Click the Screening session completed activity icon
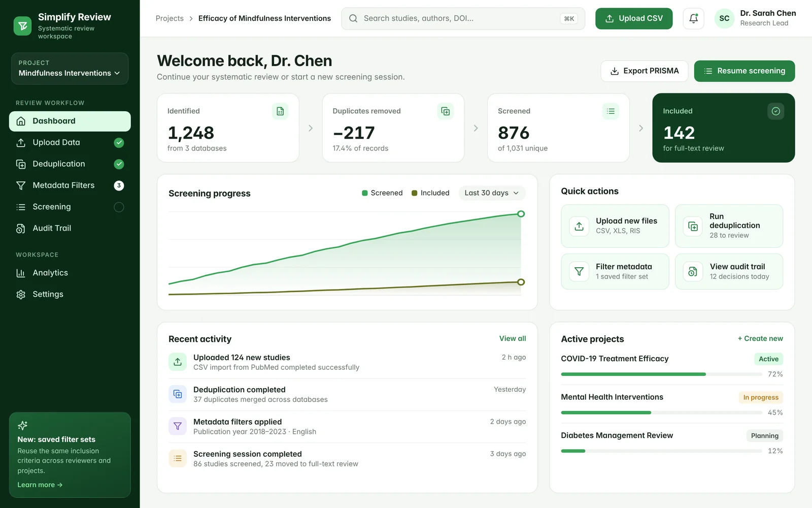Screen dimensions: 812x508 pyautogui.click(x=178, y=458)
